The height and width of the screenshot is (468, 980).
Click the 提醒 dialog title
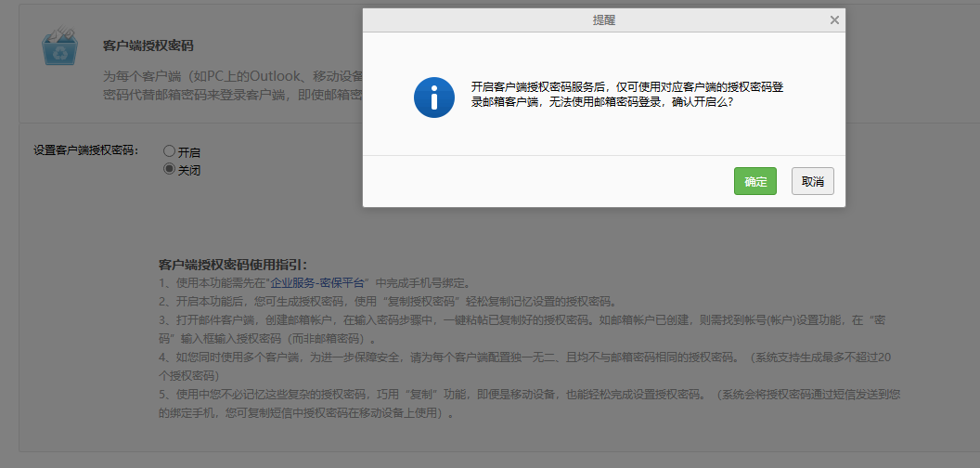(604, 20)
